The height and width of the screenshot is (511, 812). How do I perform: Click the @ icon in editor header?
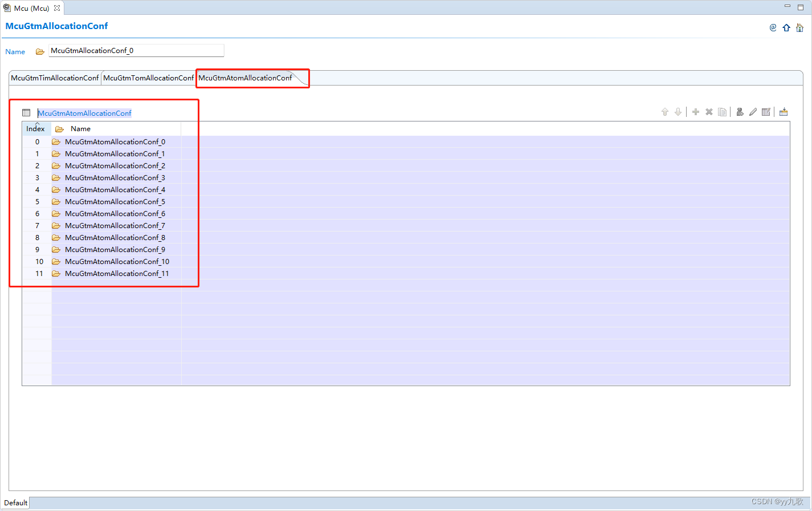(773, 27)
